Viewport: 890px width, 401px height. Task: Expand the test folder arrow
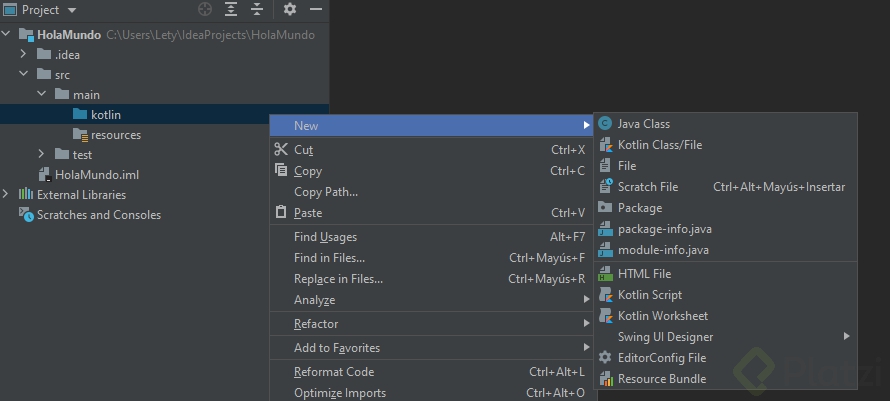coord(41,154)
